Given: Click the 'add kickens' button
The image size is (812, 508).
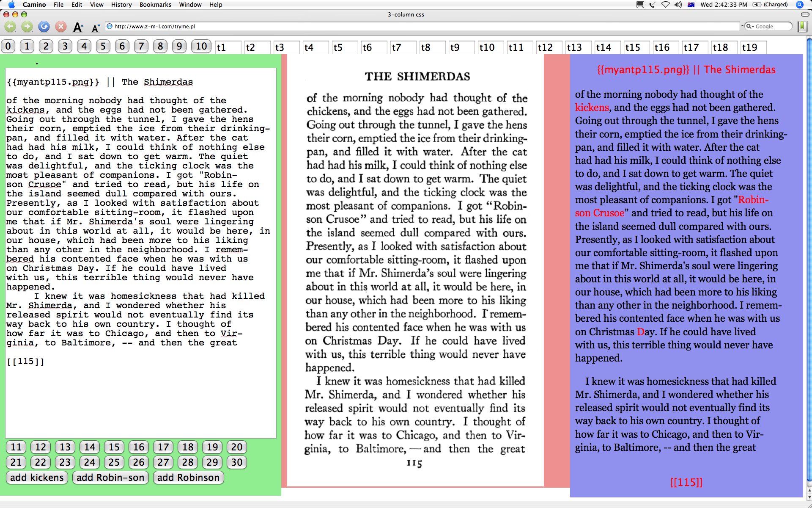Looking at the screenshot, I should point(37,478).
